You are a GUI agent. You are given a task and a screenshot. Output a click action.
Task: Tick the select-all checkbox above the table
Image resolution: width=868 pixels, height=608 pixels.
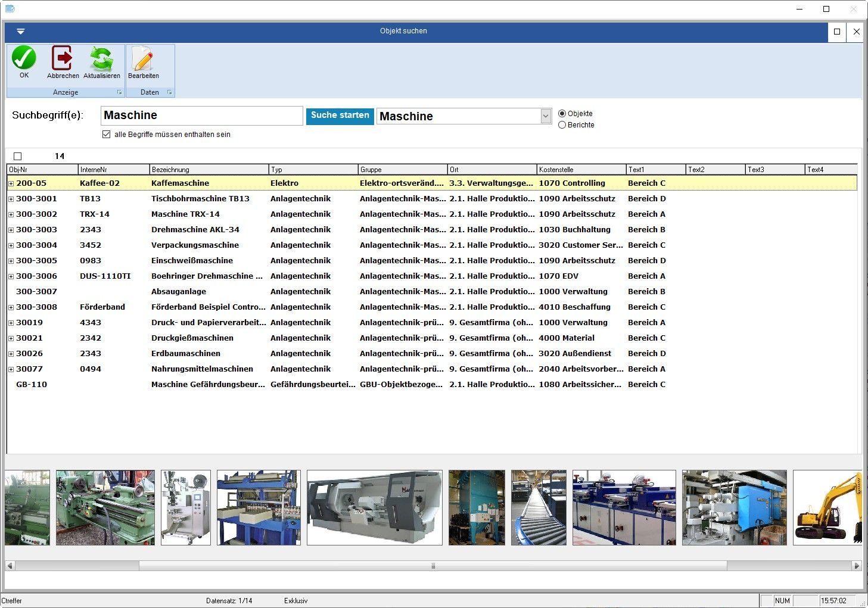coord(18,157)
